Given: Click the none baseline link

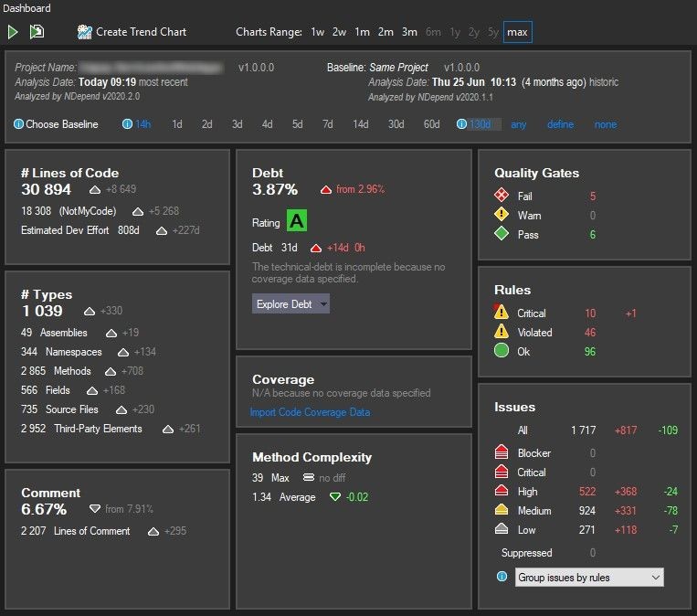Looking at the screenshot, I should click(x=605, y=124).
